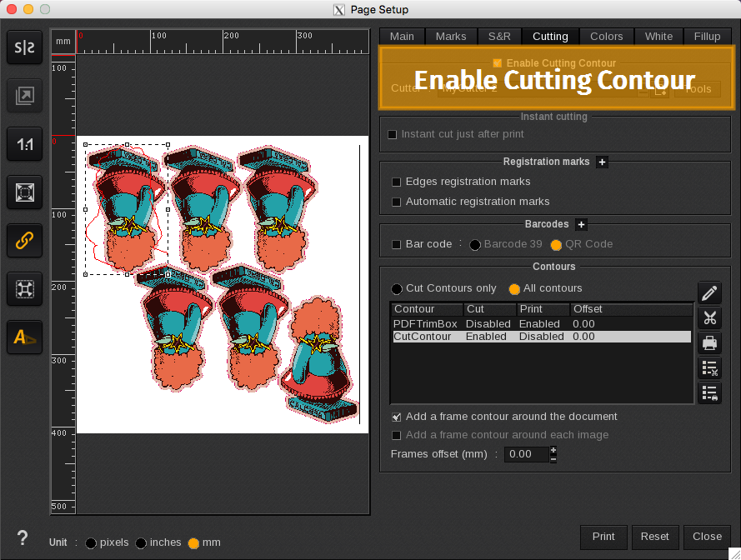Open the Colors tab
Image resolution: width=741 pixels, height=560 pixels.
606,37
